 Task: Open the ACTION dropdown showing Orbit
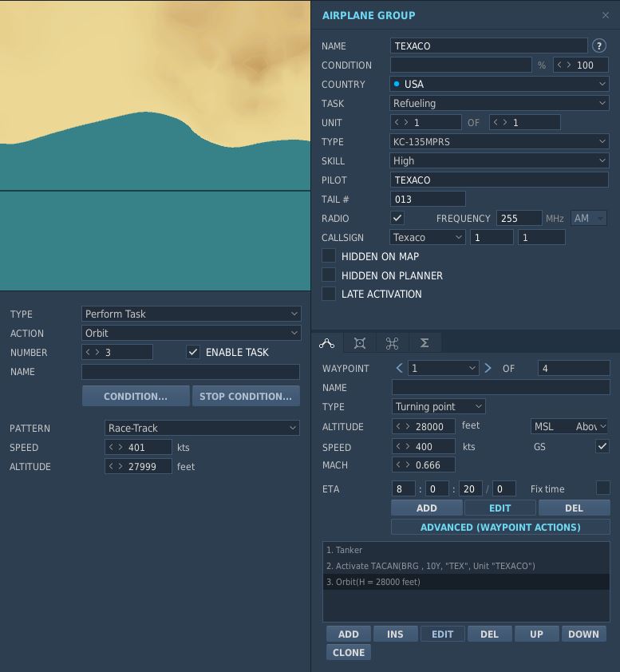point(191,333)
